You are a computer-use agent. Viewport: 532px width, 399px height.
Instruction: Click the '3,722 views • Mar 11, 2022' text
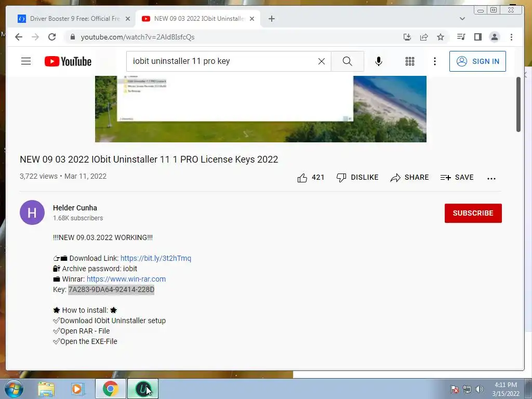(63, 176)
